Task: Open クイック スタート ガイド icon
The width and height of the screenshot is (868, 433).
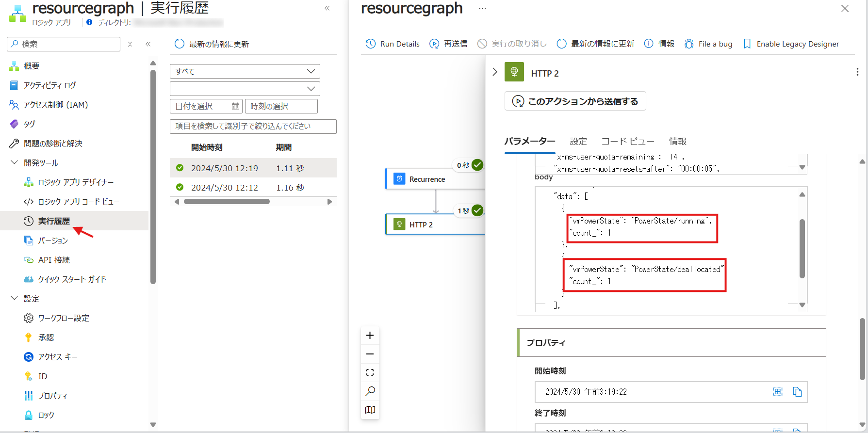Action: pos(29,279)
